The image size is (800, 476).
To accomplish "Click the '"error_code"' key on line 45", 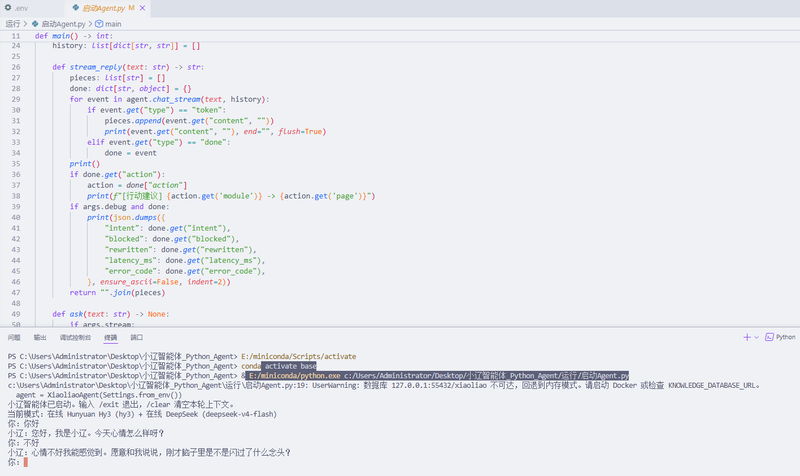I will pyautogui.click(x=131, y=271).
